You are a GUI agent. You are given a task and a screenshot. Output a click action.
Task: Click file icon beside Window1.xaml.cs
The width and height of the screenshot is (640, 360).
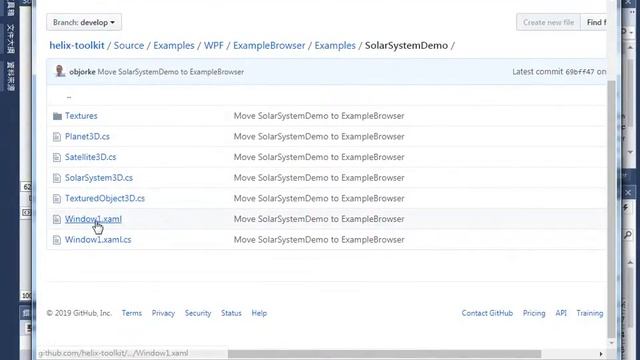coord(57,240)
